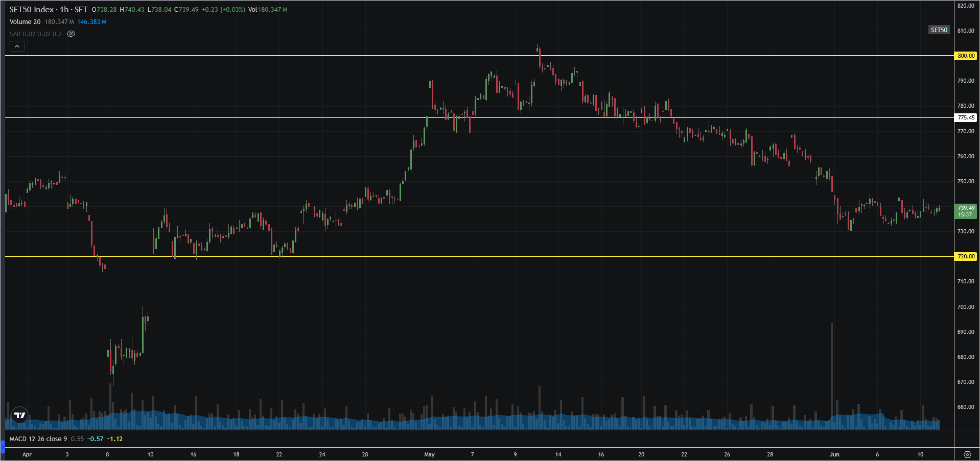This screenshot has width=980, height=461.
Task: Click the Apr label on time axis
Action: point(27,454)
